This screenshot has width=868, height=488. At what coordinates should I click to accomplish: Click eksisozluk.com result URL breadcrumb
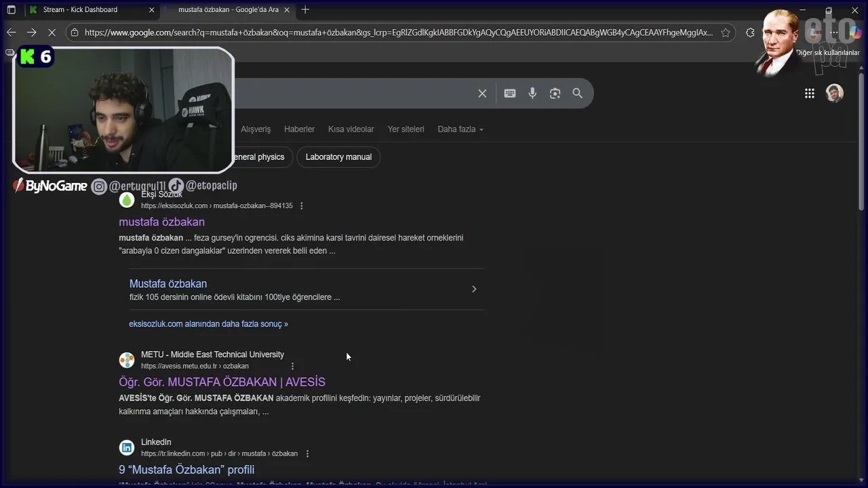click(x=217, y=206)
